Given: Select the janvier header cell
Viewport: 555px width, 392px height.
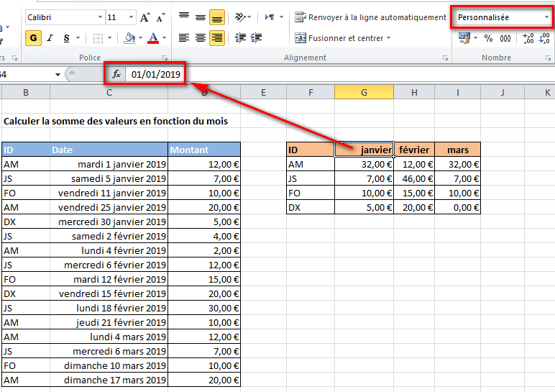Looking at the screenshot, I should (x=364, y=150).
